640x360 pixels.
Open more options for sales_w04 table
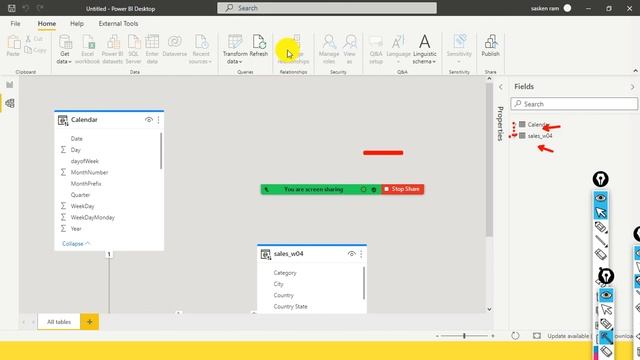(x=361, y=254)
